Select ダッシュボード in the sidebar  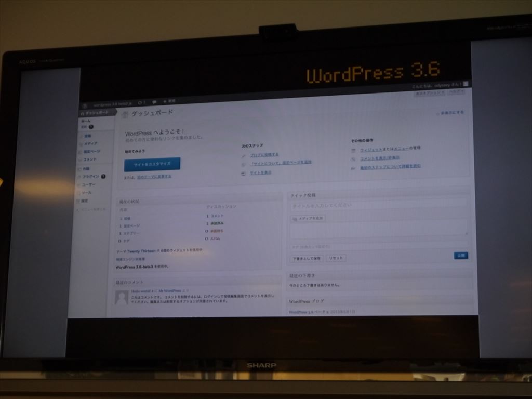(97, 113)
